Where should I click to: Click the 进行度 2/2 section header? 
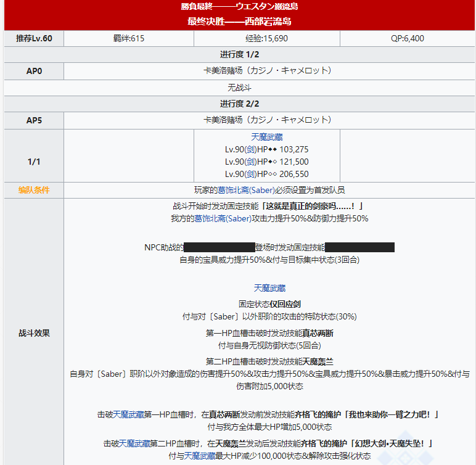(x=239, y=104)
